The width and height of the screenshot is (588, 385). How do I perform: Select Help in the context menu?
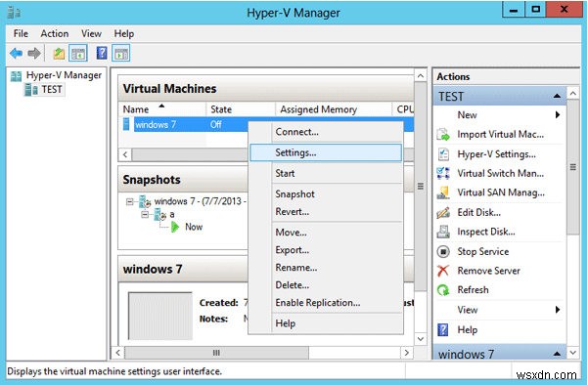pos(326,323)
